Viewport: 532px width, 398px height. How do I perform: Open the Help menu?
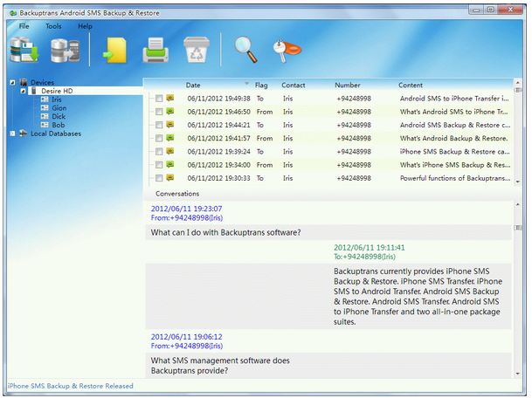(x=85, y=26)
